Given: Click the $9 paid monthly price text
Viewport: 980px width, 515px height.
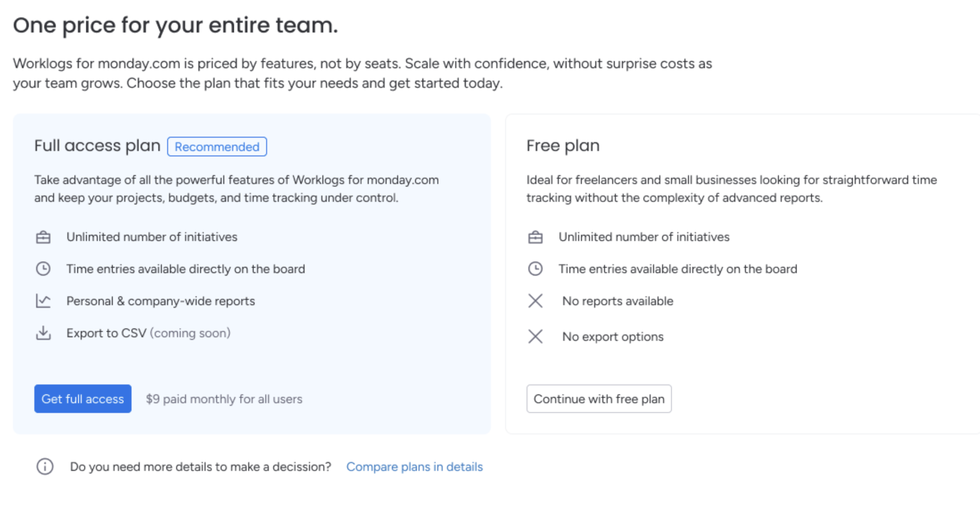Looking at the screenshot, I should 224,399.
